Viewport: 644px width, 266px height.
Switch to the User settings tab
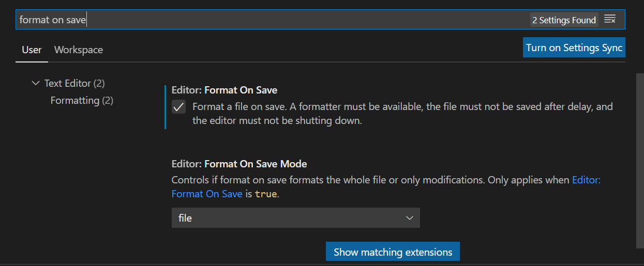pos(32,50)
